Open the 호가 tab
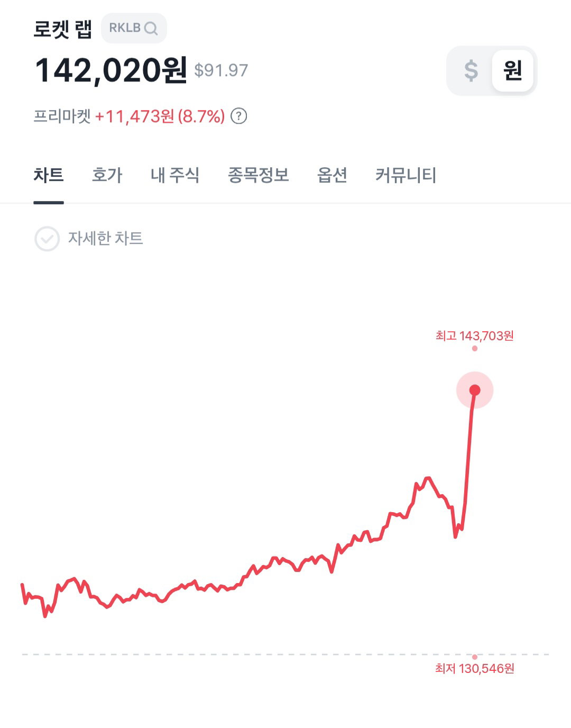The width and height of the screenshot is (571, 728). pyautogui.click(x=107, y=175)
